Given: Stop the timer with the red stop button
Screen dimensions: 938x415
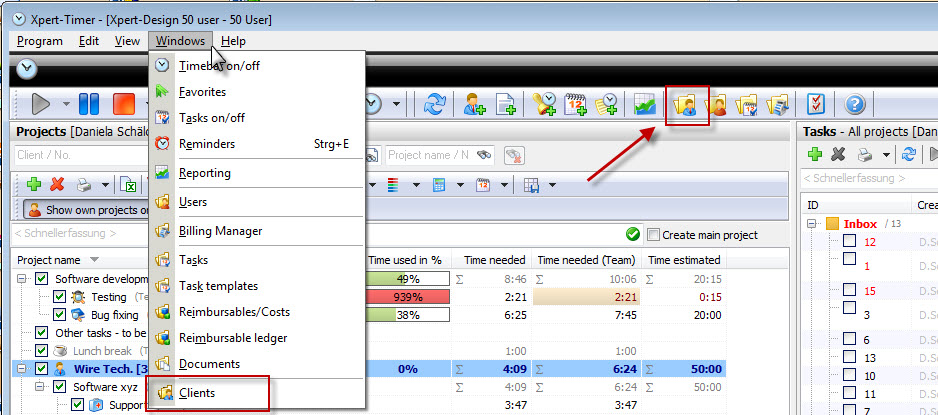Looking at the screenshot, I should [125, 104].
